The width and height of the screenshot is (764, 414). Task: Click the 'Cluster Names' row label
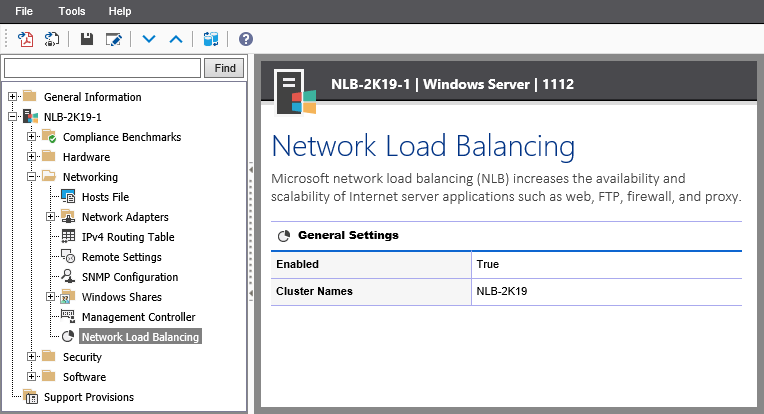[x=314, y=291]
